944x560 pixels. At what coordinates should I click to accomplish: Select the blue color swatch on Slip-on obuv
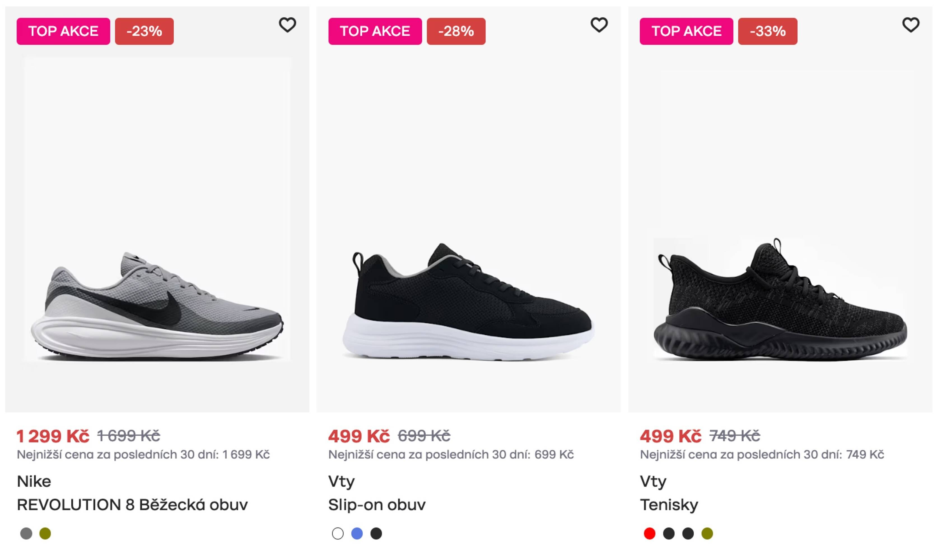pyautogui.click(x=358, y=534)
